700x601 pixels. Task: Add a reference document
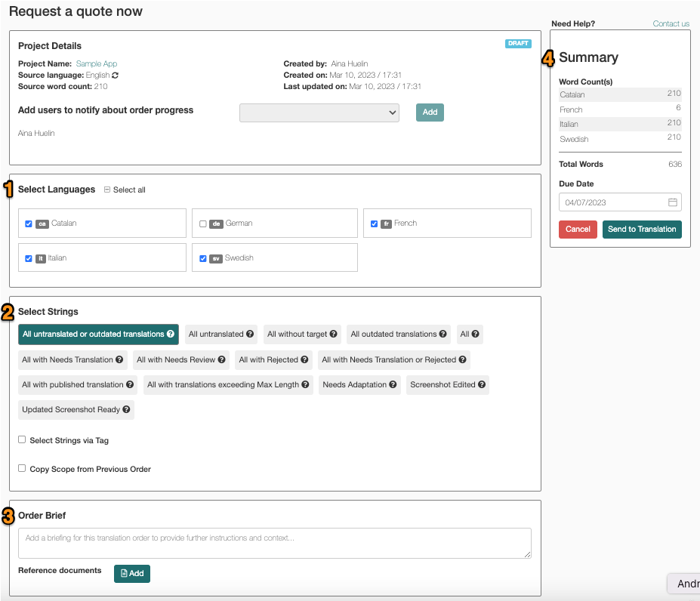132,574
